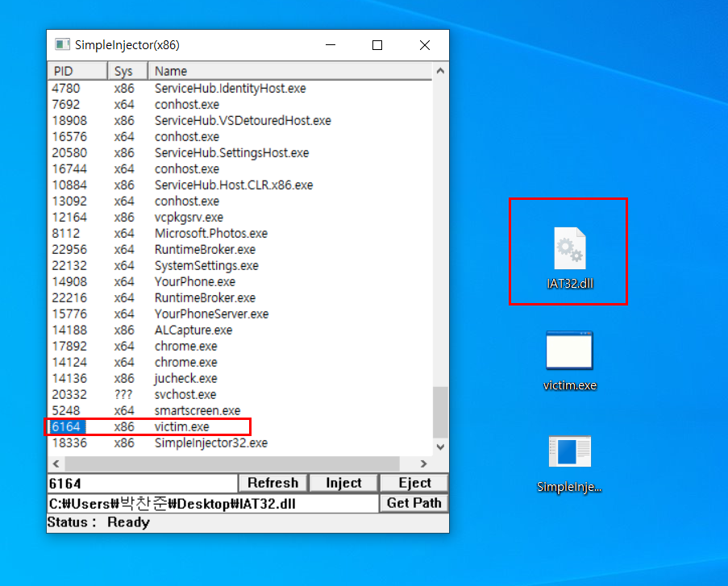Click the Status: Ready text
This screenshot has width=728, height=586.
click(x=98, y=522)
